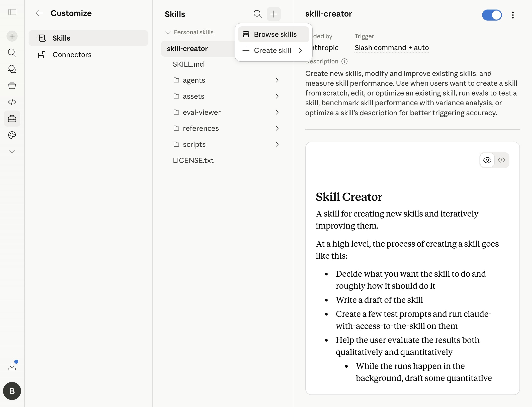This screenshot has width=532, height=407.
Task: Select the skill-creator skill entry
Action: (x=198, y=49)
